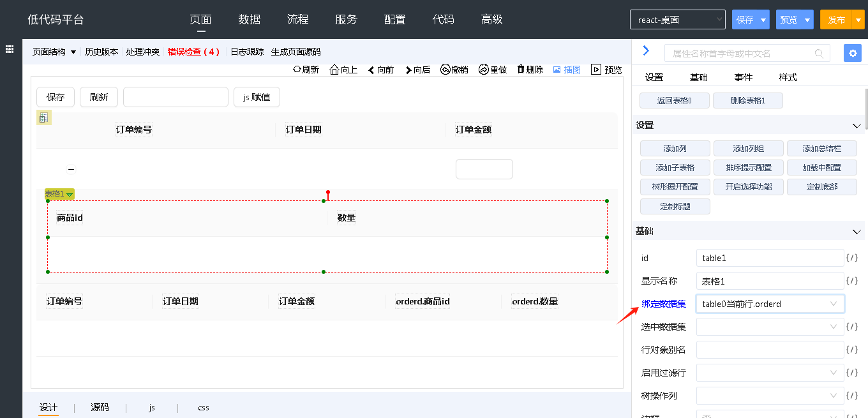Open the blue gear settings button

point(853,53)
